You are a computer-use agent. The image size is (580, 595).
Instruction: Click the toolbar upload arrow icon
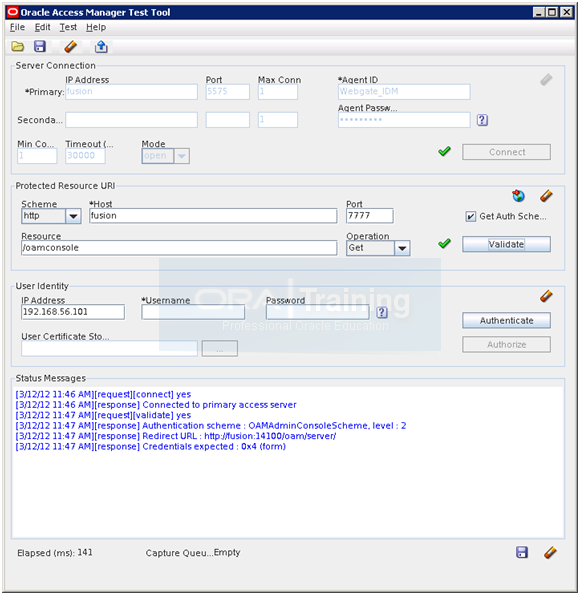tap(101, 47)
